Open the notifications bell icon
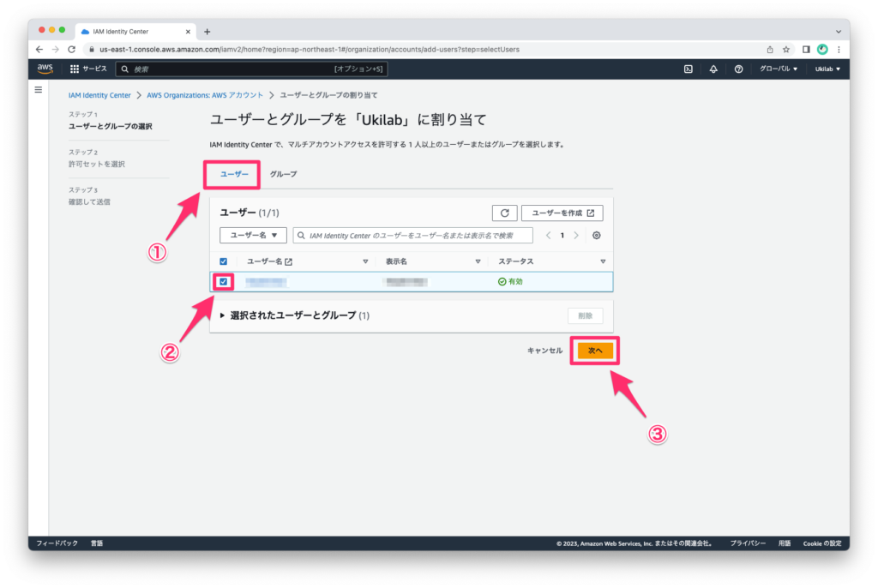The image size is (878, 588). pos(713,69)
